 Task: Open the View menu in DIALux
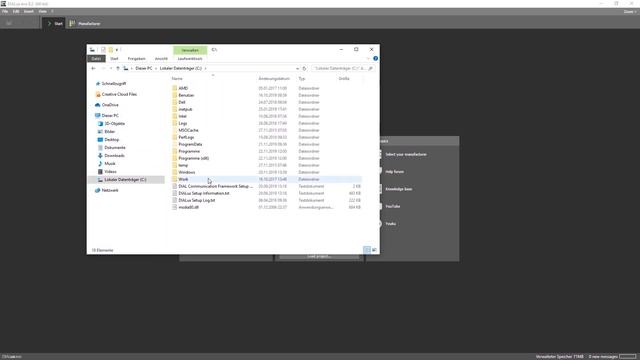(42, 11)
